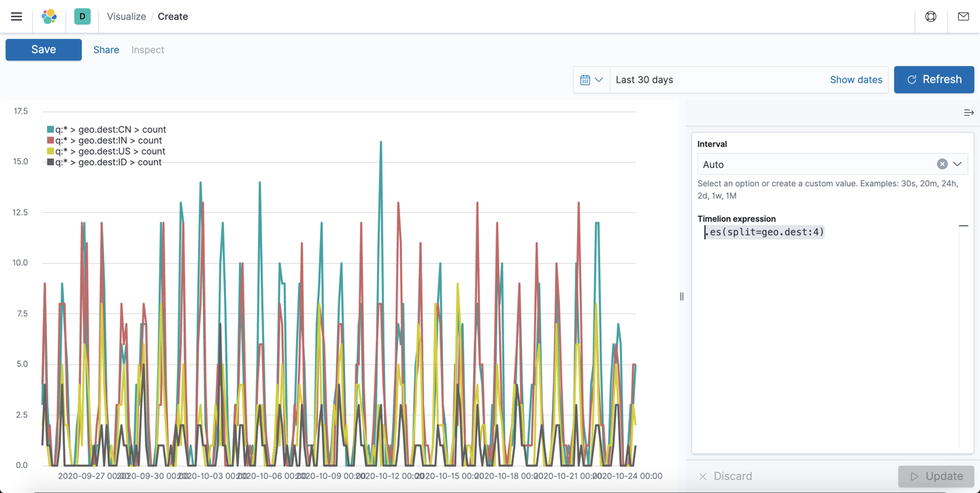Clear the Interval value with the X icon
This screenshot has width=980, height=493.
(942, 163)
